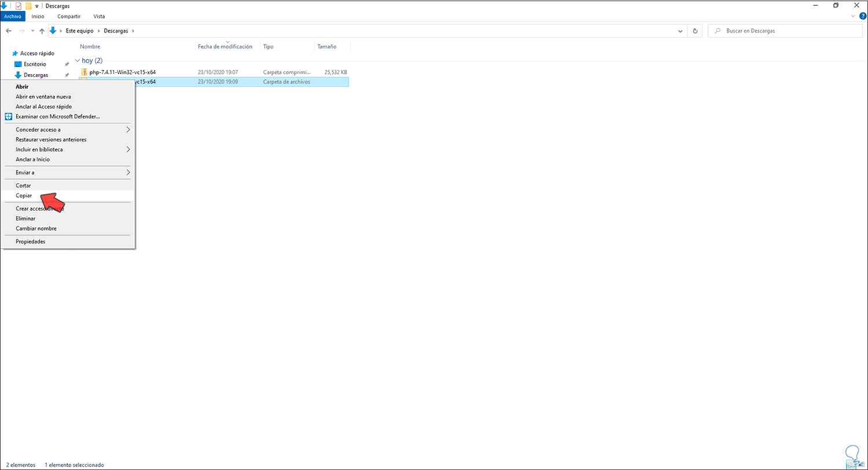
Task: Expand the chevron after Descargas in path
Action: pyautogui.click(x=133, y=31)
